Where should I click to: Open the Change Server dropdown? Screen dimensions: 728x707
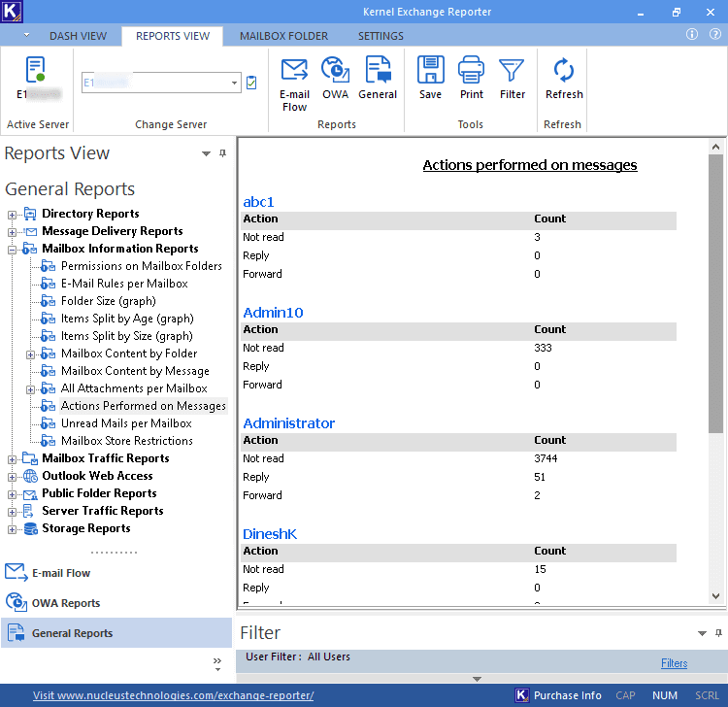click(235, 83)
